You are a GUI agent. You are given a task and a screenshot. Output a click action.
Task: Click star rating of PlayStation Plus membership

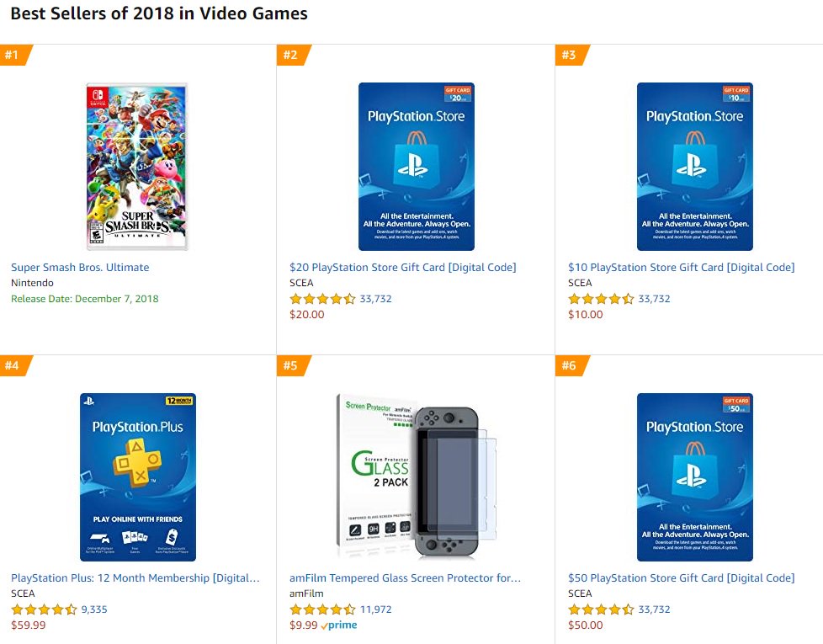pos(44,609)
